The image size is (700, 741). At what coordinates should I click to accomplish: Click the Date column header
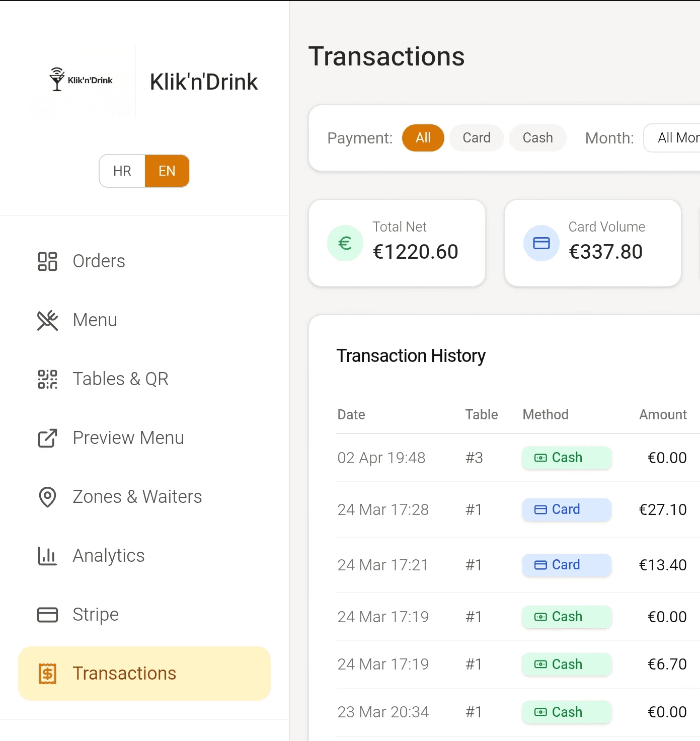click(x=351, y=415)
